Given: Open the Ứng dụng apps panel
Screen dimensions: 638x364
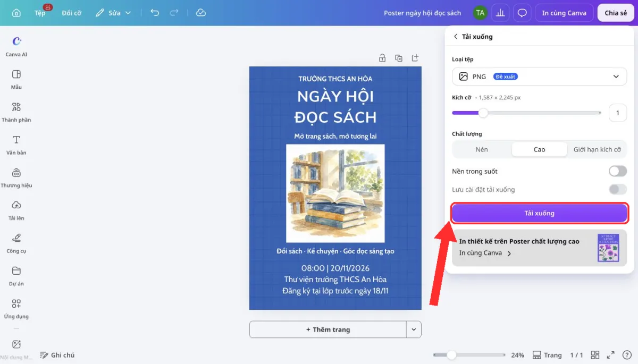Looking at the screenshot, I should pyautogui.click(x=16, y=308).
